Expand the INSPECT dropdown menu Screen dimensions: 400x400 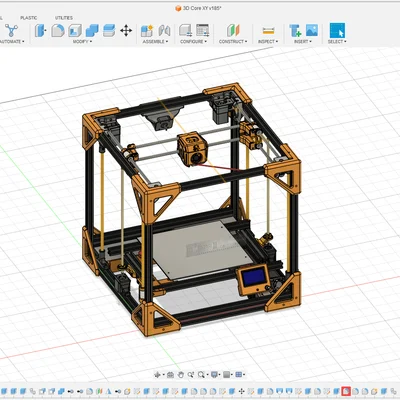click(x=268, y=42)
